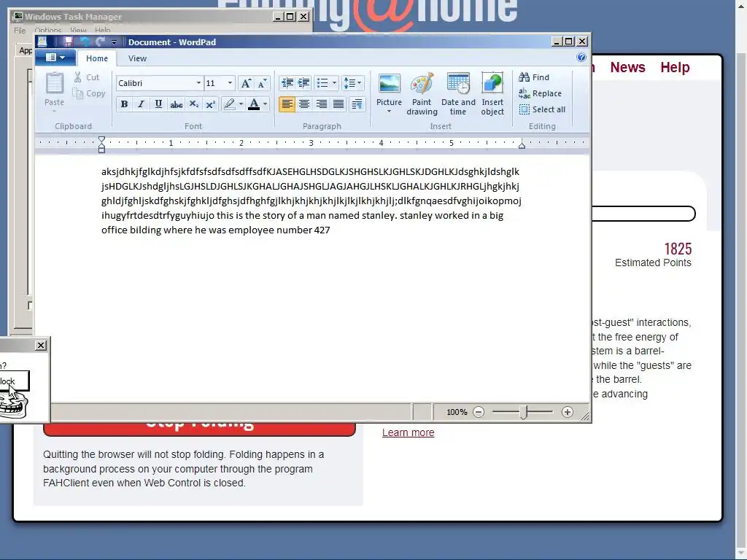Open the Help link on Folding@home page

675,67
